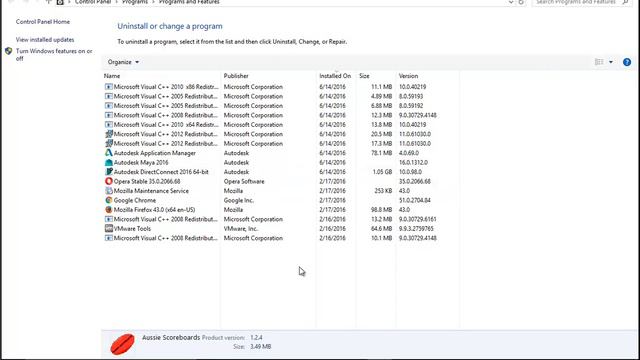Click the Search Programs and Features box
The height and width of the screenshot is (360, 640).
click(x=581, y=2)
